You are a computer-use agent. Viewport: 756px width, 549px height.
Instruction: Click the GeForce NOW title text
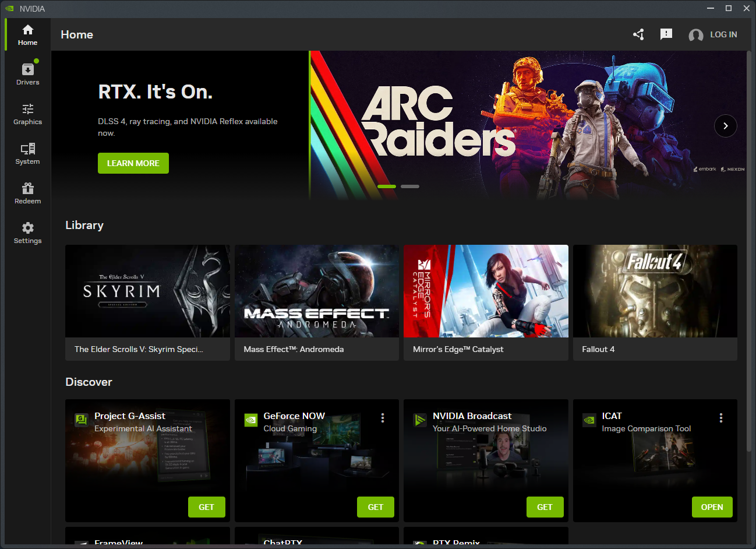[x=294, y=416]
